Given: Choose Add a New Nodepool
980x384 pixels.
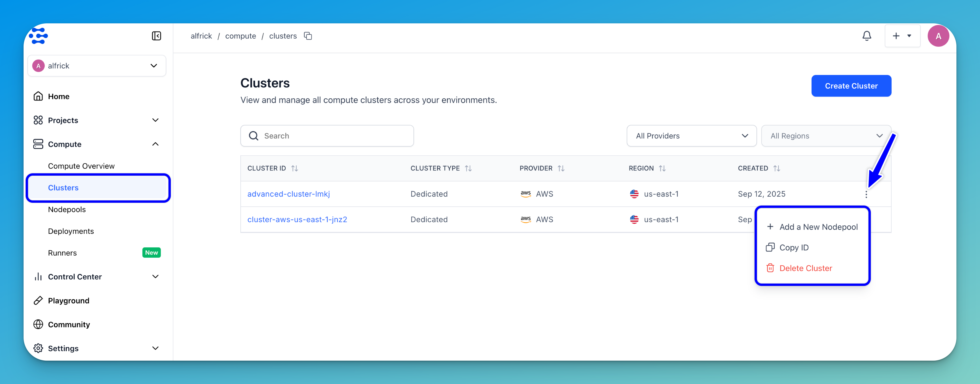Looking at the screenshot, I should tap(812, 227).
